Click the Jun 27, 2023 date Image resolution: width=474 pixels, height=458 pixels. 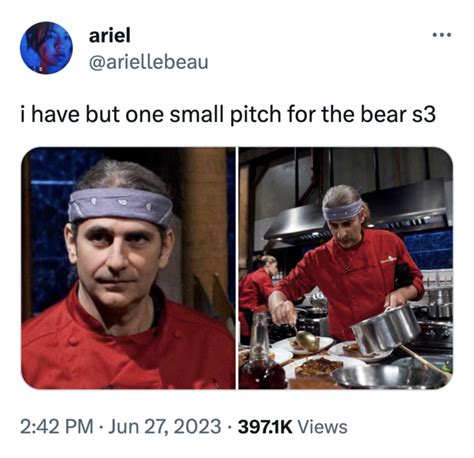[164, 427]
